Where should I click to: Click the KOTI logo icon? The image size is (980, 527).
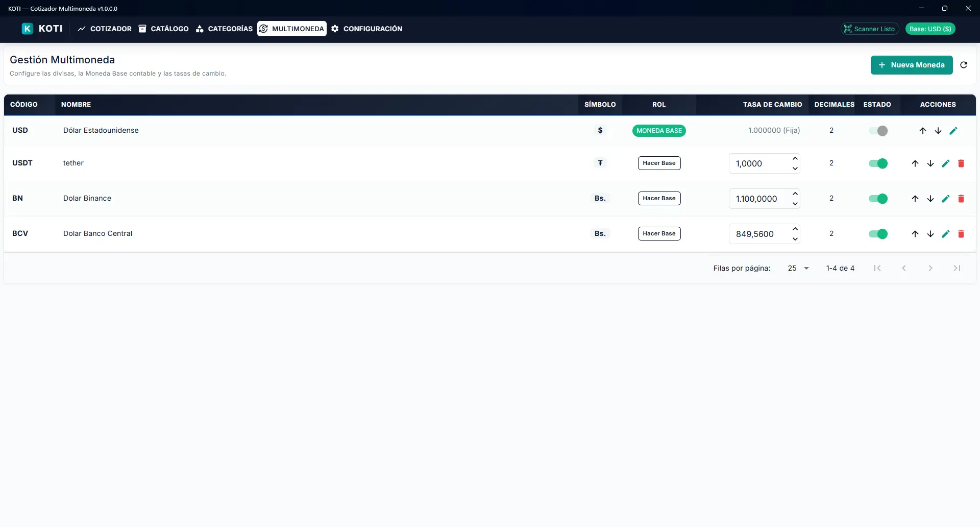point(27,29)
